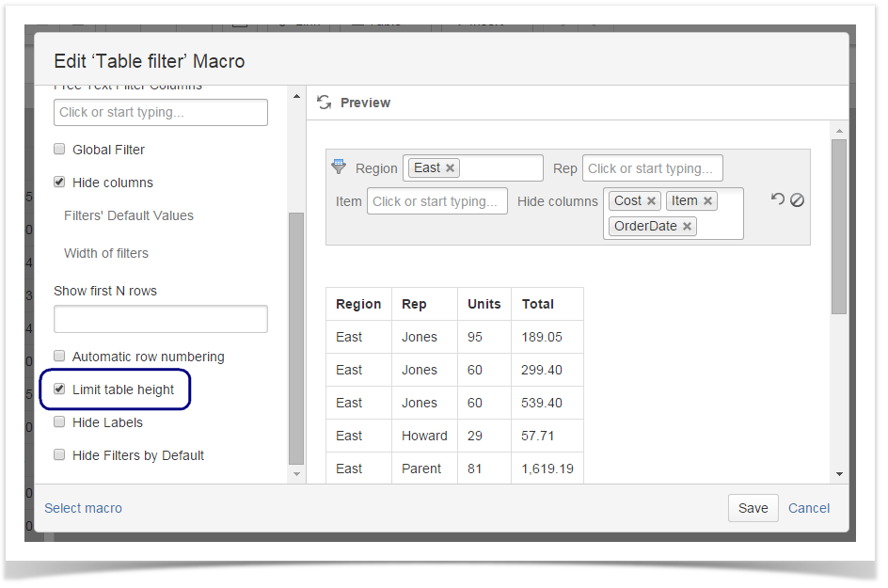
Task: Remove the East tag from Region filter
Action: pyautogui.click(x=451, y=168)
